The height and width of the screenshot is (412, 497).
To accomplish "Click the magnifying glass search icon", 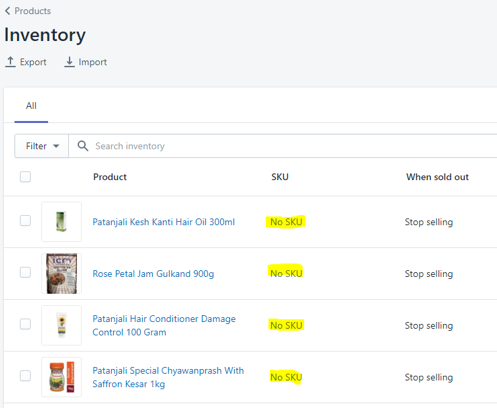I will 83,146.
